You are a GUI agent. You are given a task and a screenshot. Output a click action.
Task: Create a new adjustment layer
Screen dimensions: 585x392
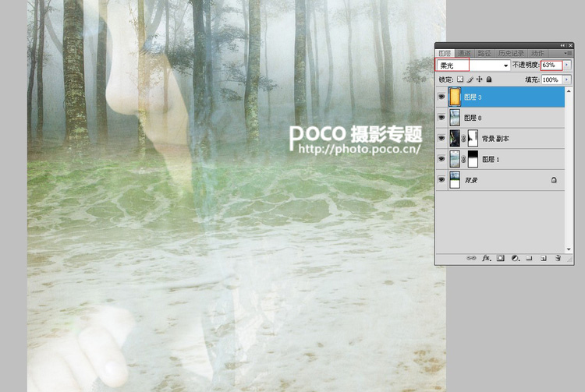click(516, 258)
